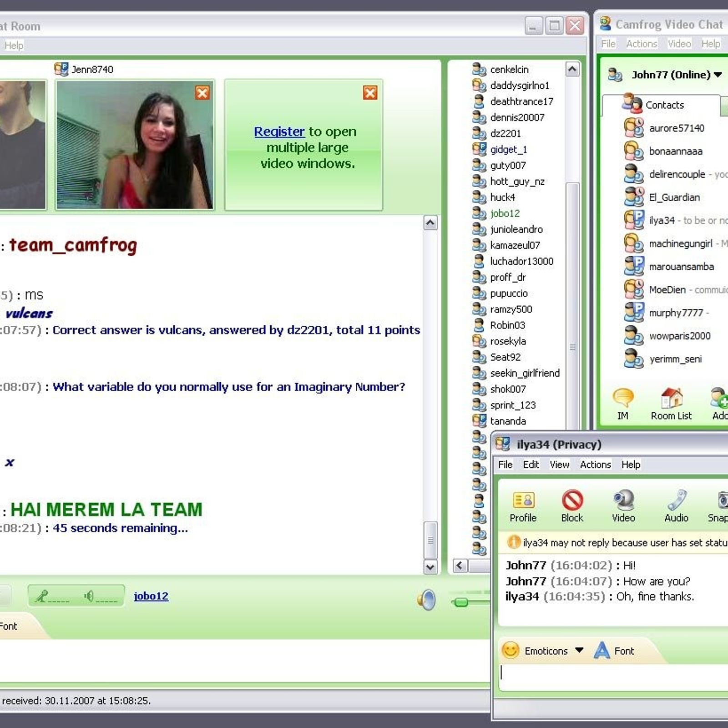
Task: Click the Camfrog Video Chat title icon
Action: pos(605,24)
